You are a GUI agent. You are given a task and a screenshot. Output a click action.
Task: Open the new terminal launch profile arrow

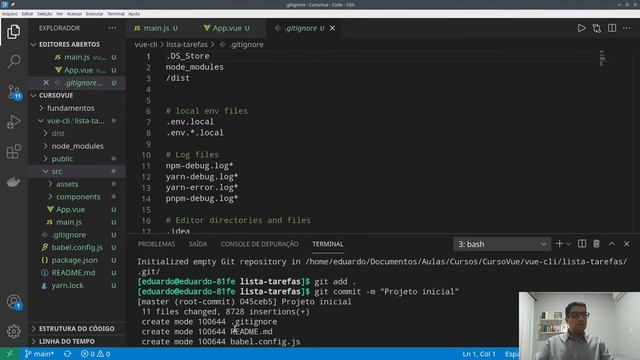coord(569,244)
